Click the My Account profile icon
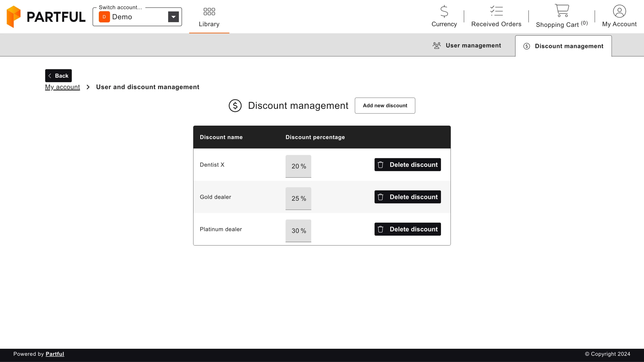Viewport: 644px width, 362px height. (x=619, y=11)
